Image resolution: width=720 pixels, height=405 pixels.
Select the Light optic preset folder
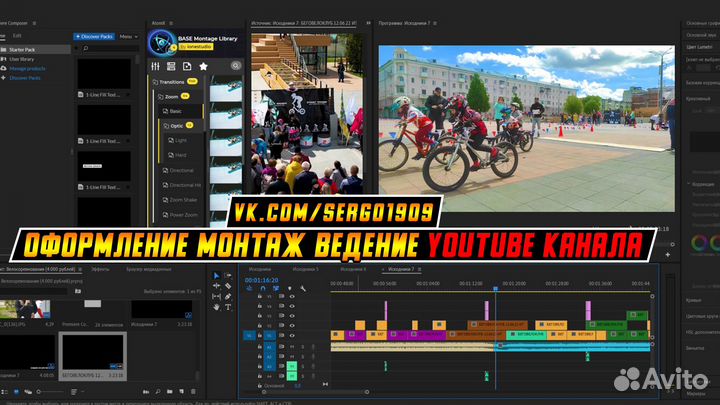(x=177, y=140)
